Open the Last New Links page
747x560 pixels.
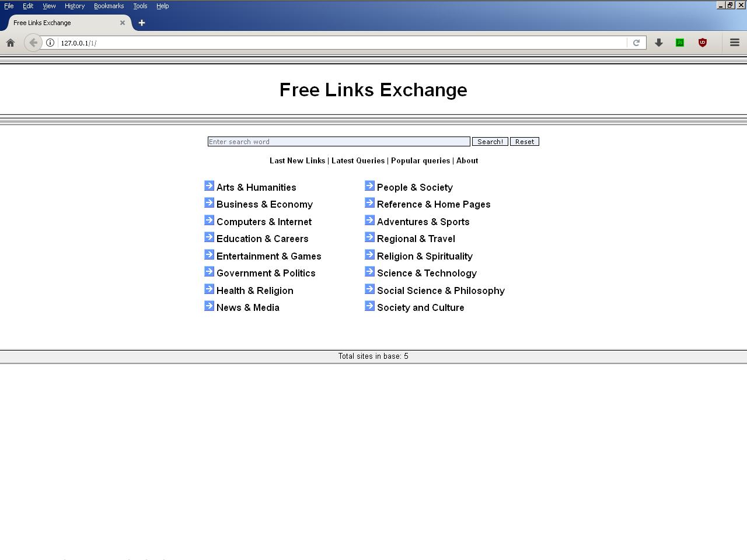point(297,160)
